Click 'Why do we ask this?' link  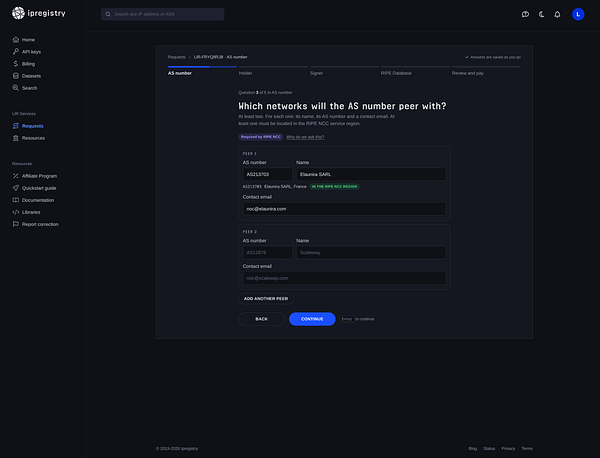click(305, 137)
